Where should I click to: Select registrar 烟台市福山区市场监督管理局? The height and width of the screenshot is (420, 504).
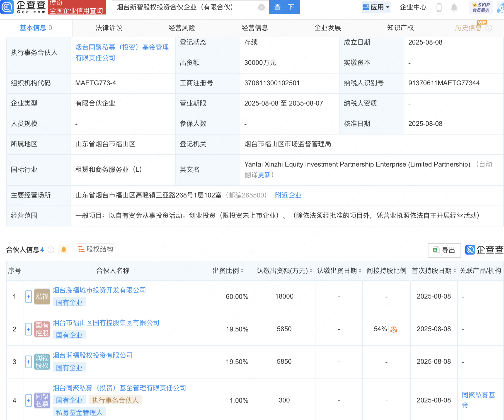(288, 144)
